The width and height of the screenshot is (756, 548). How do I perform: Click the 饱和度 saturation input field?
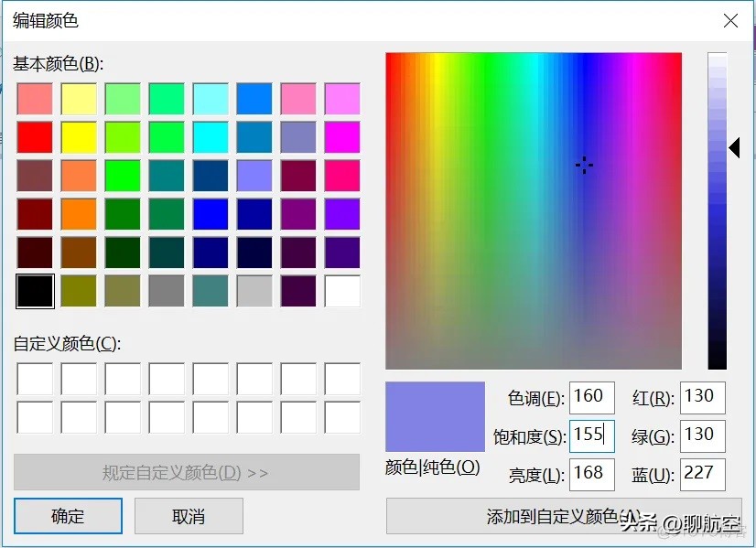click(x=591, y=435)
